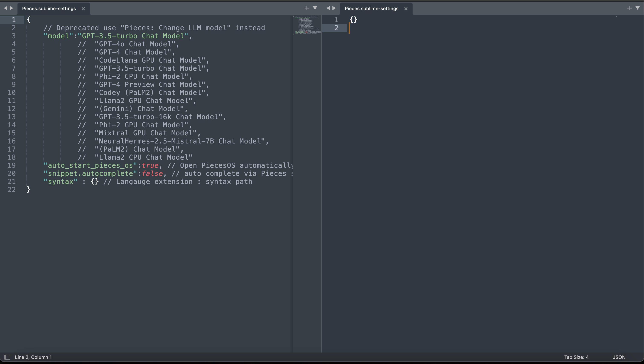Image resolution: width=644 pixels, height=364 pixels.
Task: Toggle the sidebar icon in status bar
Action: (7, 357)
